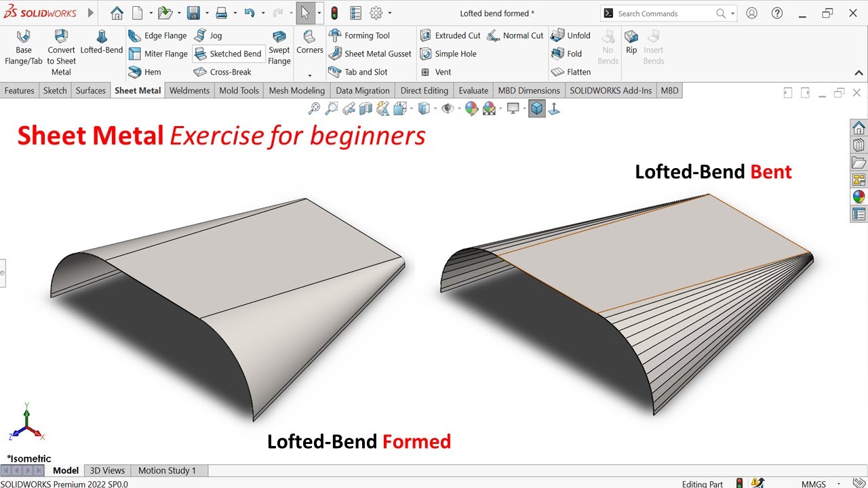Screen dimensions: 868x488
Task: Click the Fold tool
Action: pos(566,54)
